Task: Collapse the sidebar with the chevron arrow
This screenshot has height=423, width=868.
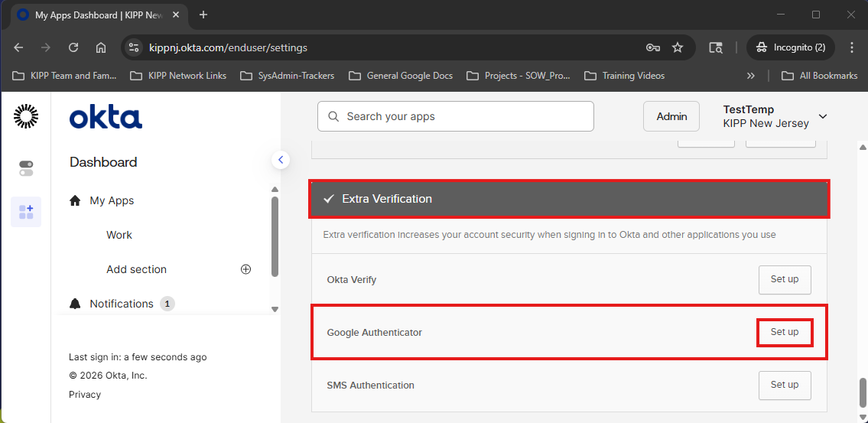Action: coord(281,160)
